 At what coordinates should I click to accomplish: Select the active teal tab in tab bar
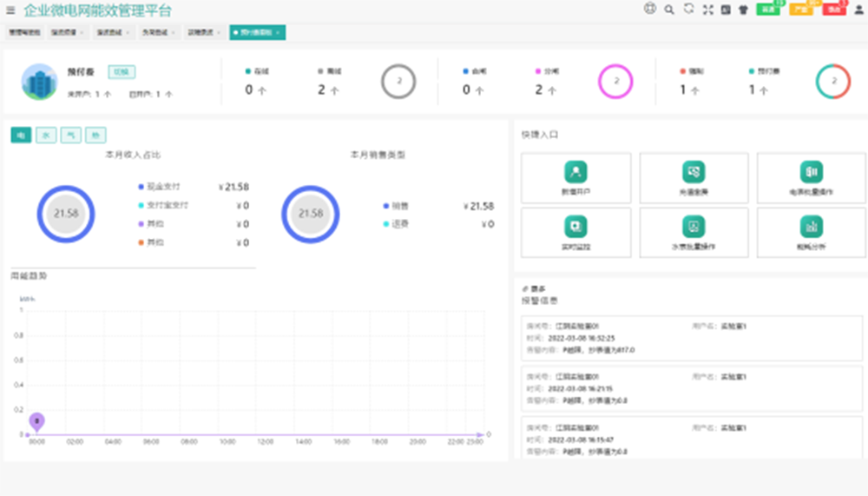point(257,32)
